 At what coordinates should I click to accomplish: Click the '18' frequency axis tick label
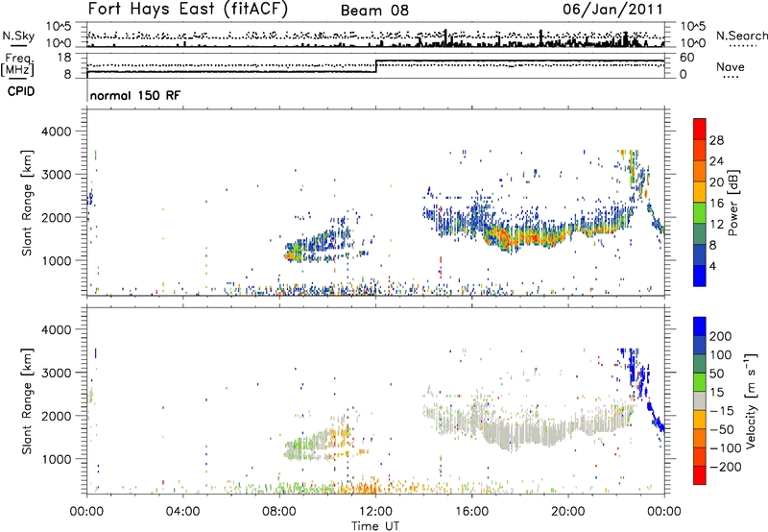64,58
